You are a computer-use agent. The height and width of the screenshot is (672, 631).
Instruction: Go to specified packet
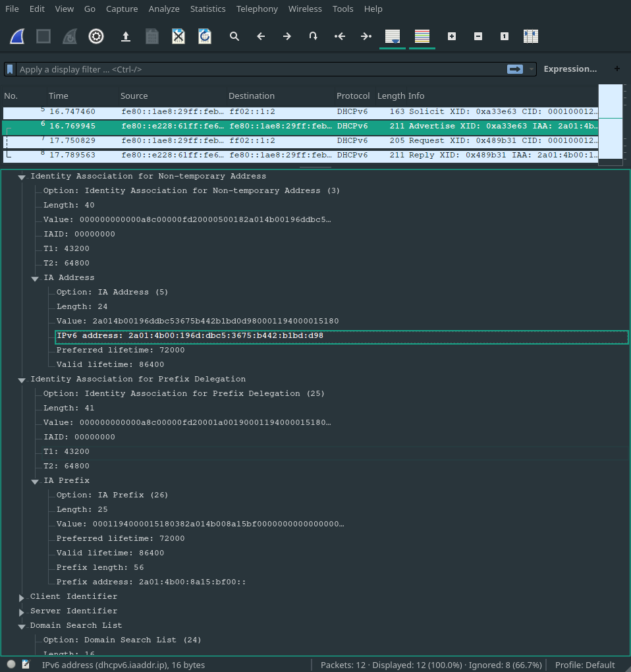click(314, 36)
